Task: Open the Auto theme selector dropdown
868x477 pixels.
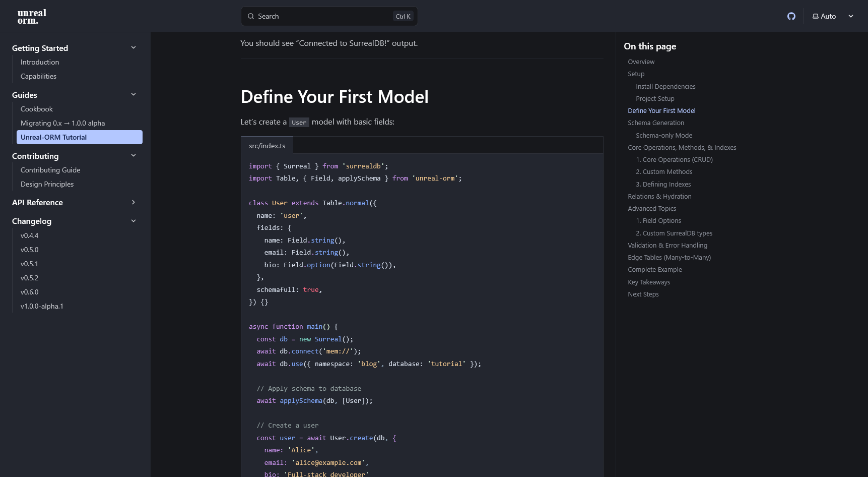Action: click(x=833, y=16)
